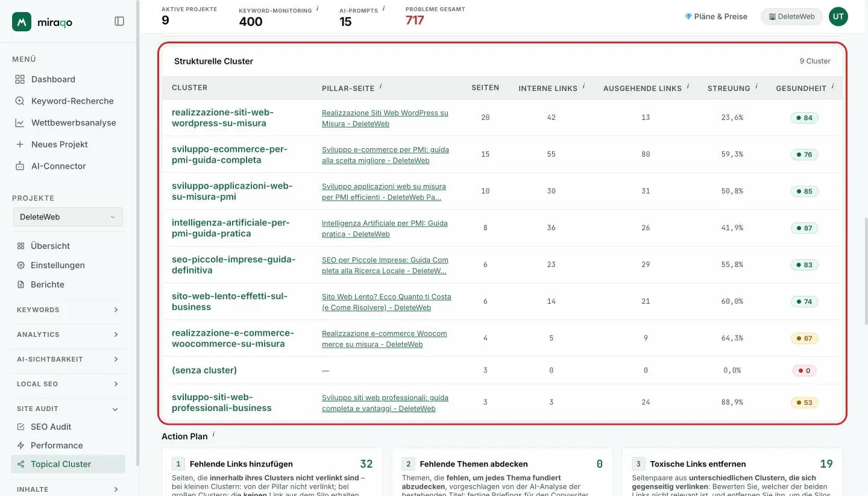Open pillar link Sviluppo e-commerce per PMI
Viewport: 868px width, 496px height.
tap(385, 155)
